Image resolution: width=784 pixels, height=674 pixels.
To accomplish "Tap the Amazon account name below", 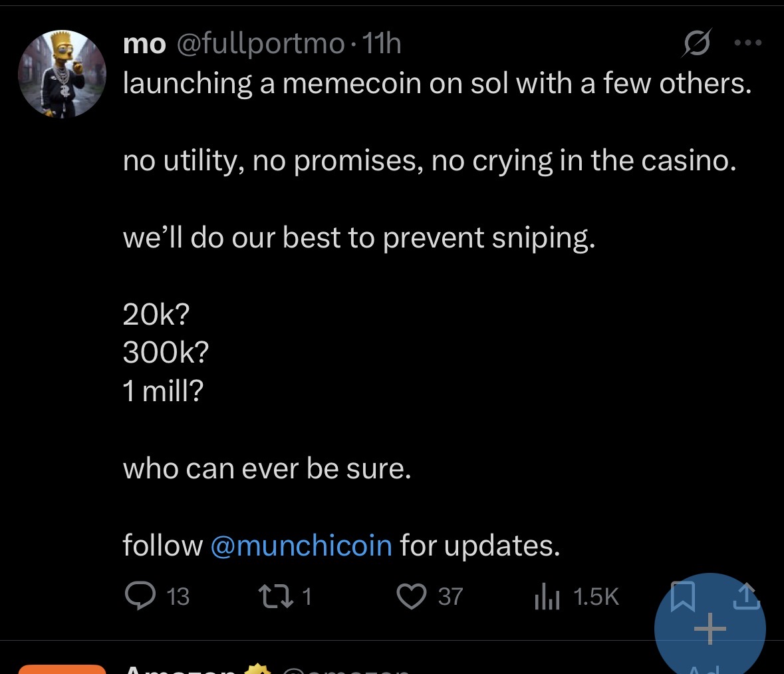I will click(x=180, y=669).
